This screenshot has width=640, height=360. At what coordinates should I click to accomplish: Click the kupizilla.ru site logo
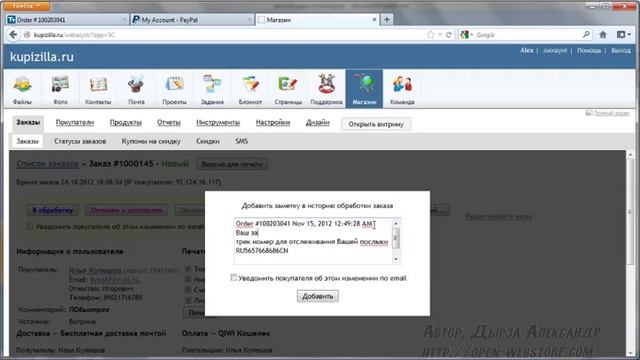click(42, 57)
